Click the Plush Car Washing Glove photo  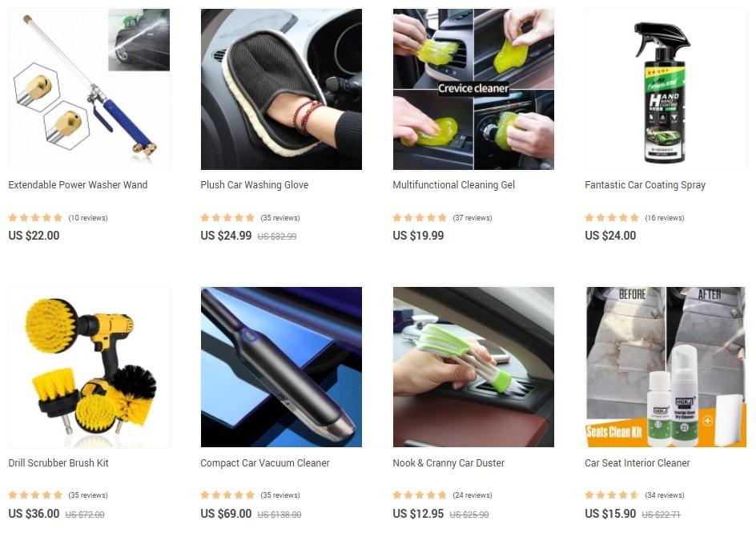(x=281, y=89)
